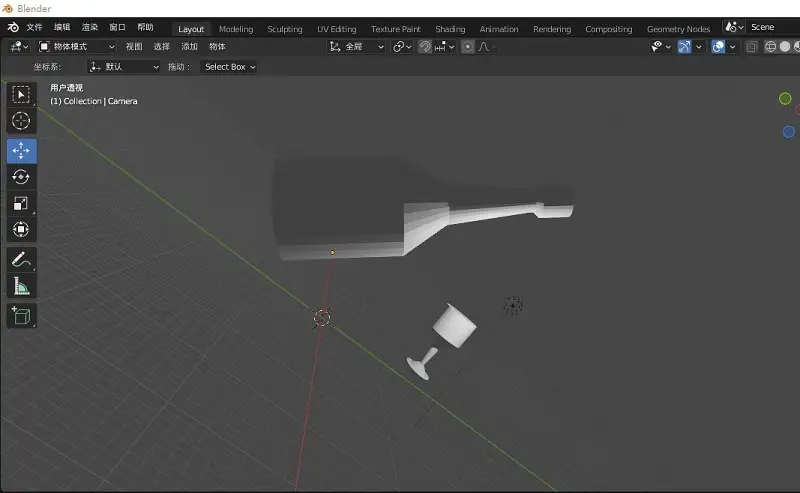Activate the Transform tool

coord(21,230)
